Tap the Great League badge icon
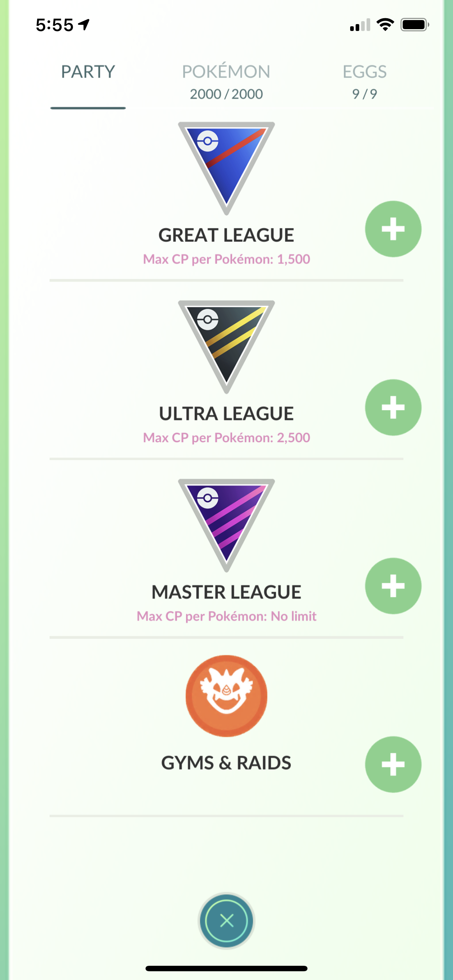Viewport: 453px width, 980px height. (x=226, y=168)
